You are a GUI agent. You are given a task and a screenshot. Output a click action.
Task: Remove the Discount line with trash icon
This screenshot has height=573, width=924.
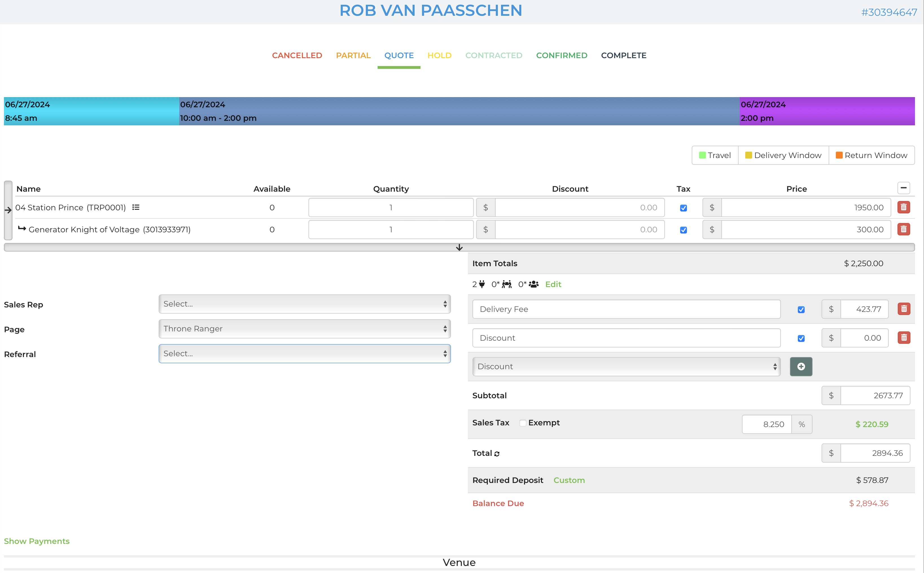(x=904, y=338)
